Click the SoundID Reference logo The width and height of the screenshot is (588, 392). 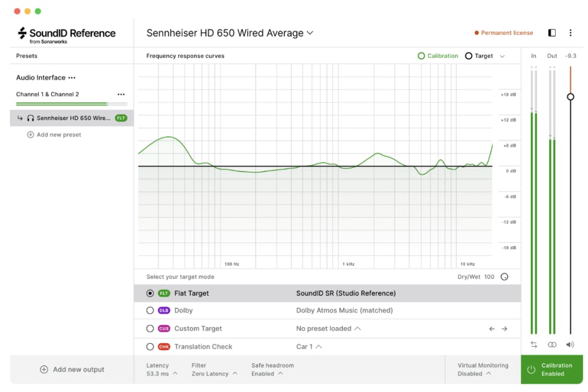[67, 35]
